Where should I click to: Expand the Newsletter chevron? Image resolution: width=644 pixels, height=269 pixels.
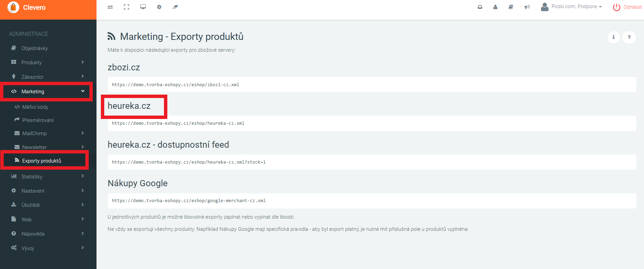point(83,147)
